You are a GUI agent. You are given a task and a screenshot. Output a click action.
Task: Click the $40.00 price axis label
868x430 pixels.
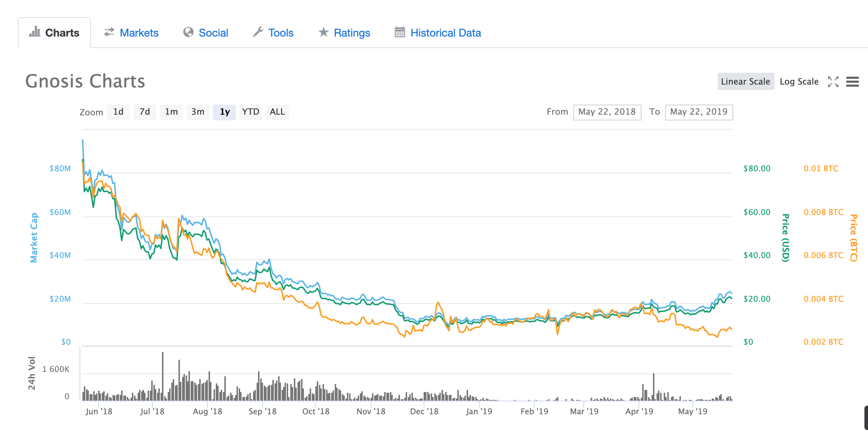coord(757,255)
